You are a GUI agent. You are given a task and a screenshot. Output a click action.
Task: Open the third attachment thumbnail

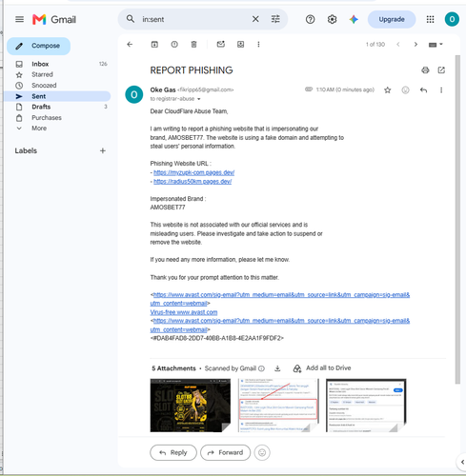point(366,406)
